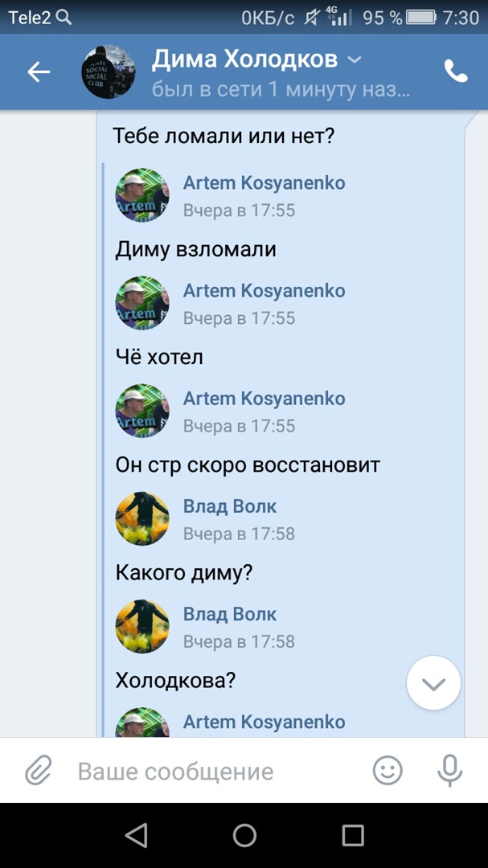488x868 pixels.
Task: Tap the search icon beside Tele2
Action: pyautogui.click(x=64, y=18)
